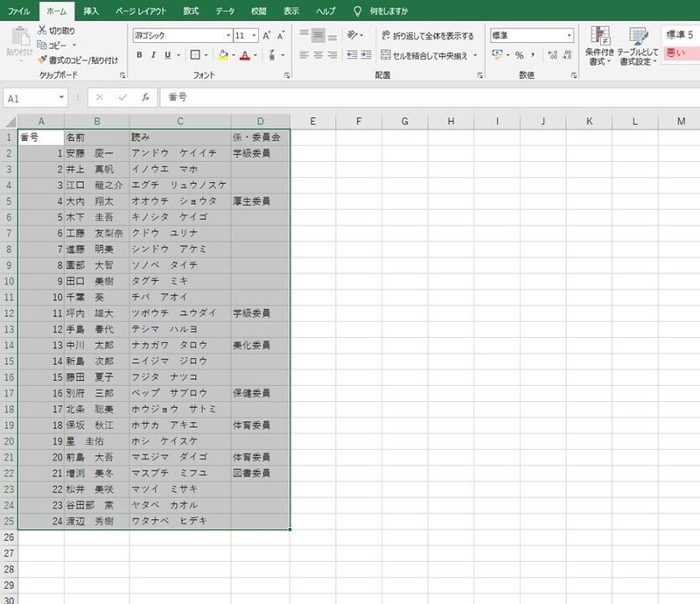The height and width of the screenshot is (604, 700).
Task: Click the accounting number format icon
Action: [x=497, y=55]
